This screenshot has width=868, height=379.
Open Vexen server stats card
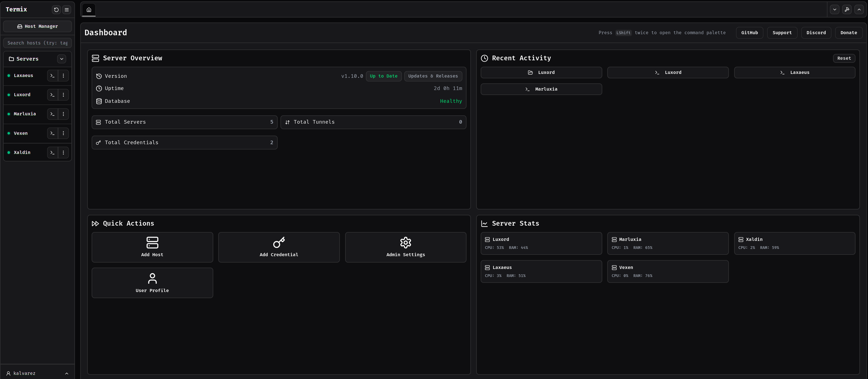(x=668, y=271)
